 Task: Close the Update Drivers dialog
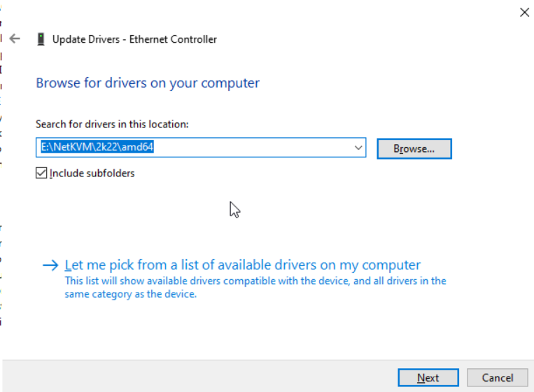point(524,13)
